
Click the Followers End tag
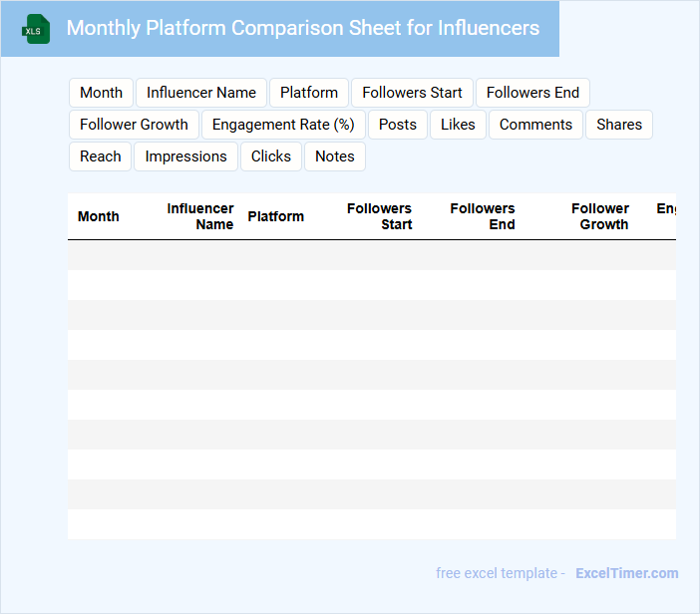(x=532, y=93)
